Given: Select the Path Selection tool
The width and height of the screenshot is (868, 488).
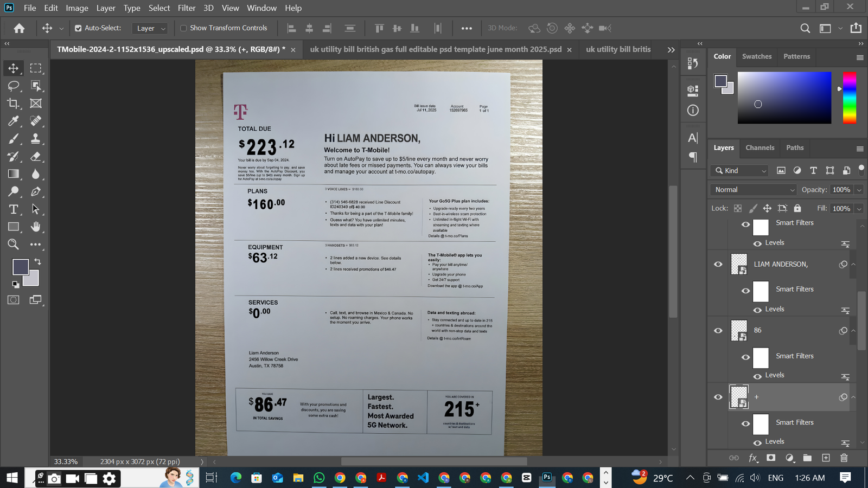Looking at the screenshot, I should click(x=36, y=209).
